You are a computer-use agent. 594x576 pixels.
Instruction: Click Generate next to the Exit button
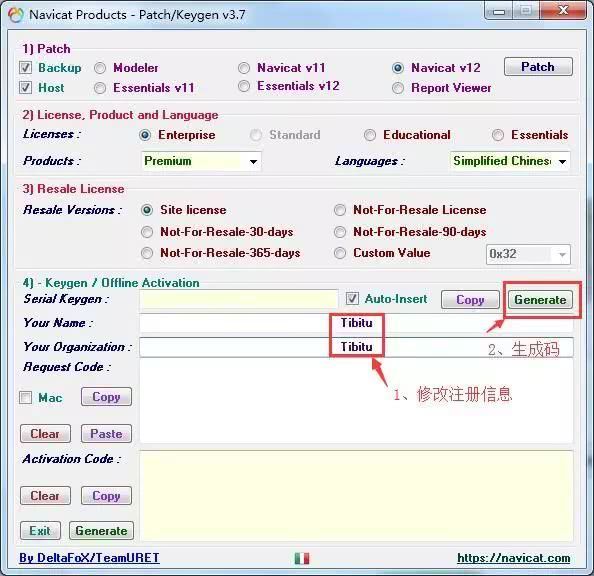tap(101, 531)
